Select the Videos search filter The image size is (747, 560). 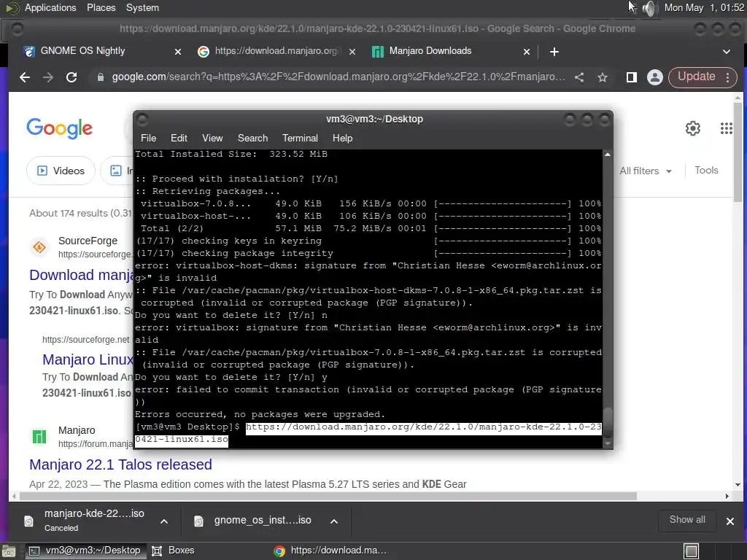61,171
